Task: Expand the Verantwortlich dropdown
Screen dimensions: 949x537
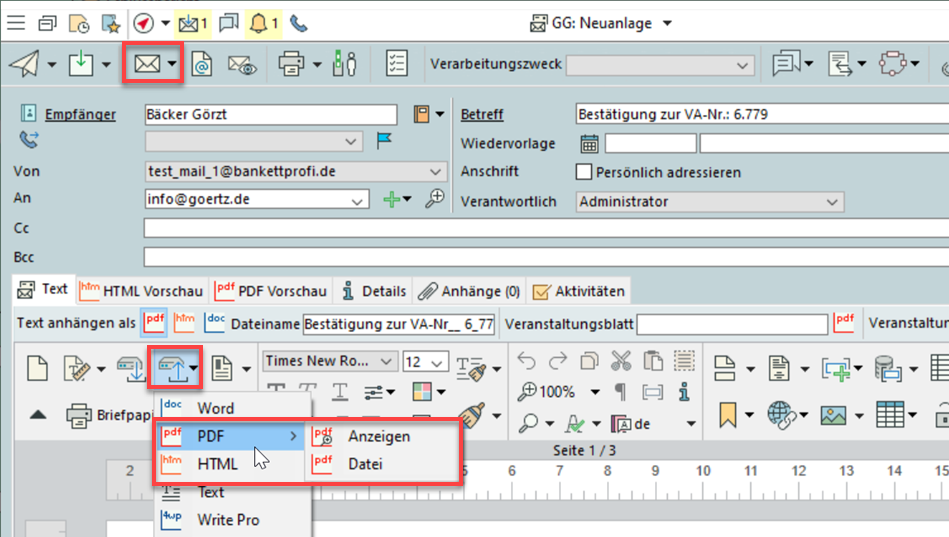Action: (833, 202)
